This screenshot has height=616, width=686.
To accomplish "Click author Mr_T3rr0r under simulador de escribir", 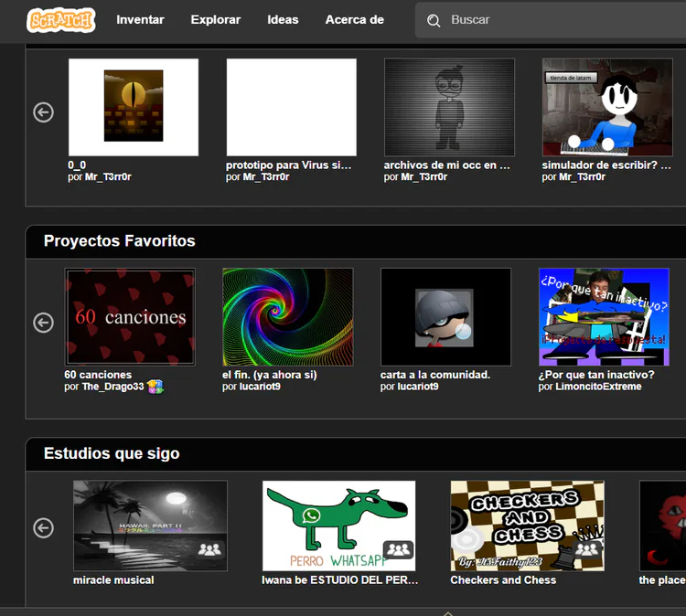I will [x=582, y=177].
